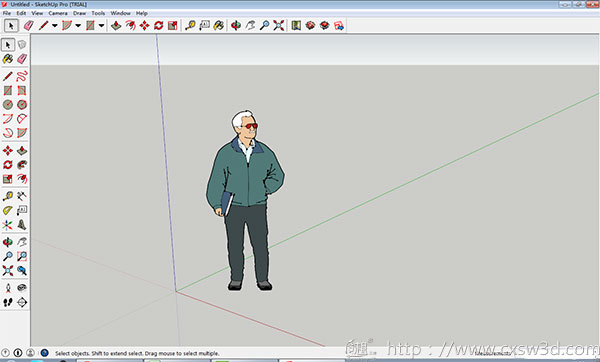The height and width of the screenshot is (362, 600).
Task: Click Zoom Extents in left toolbar
Action: point(8,271)
